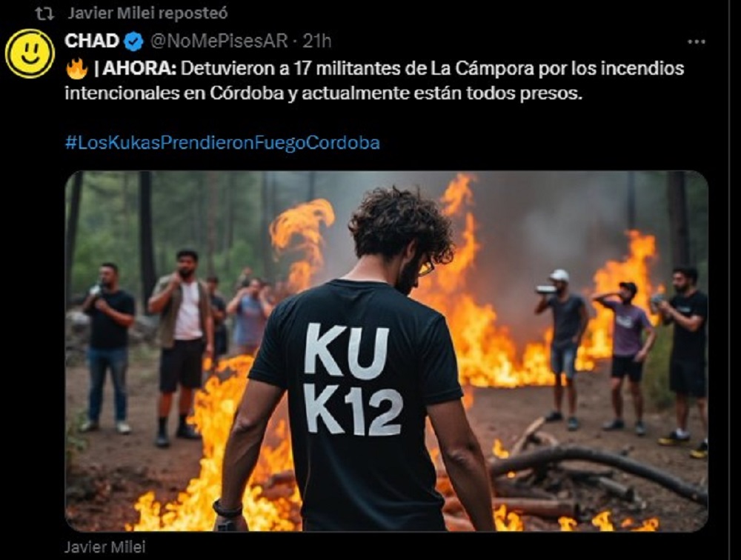Open the three-dot more options menu

(x=696, y=41)
